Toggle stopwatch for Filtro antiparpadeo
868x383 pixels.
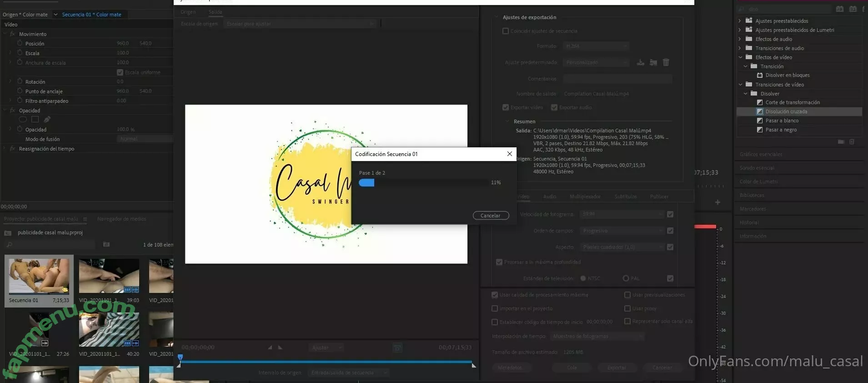[x=20, y=101]
